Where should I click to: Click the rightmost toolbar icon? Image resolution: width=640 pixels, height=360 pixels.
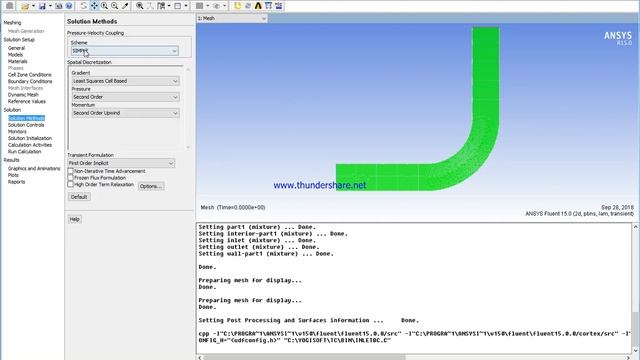[278, 6]
